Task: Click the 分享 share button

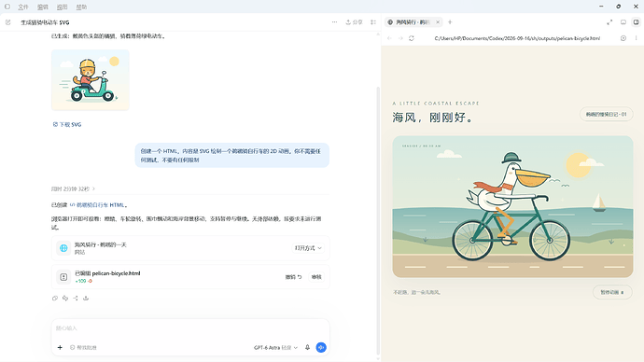Action: [354, 22]
